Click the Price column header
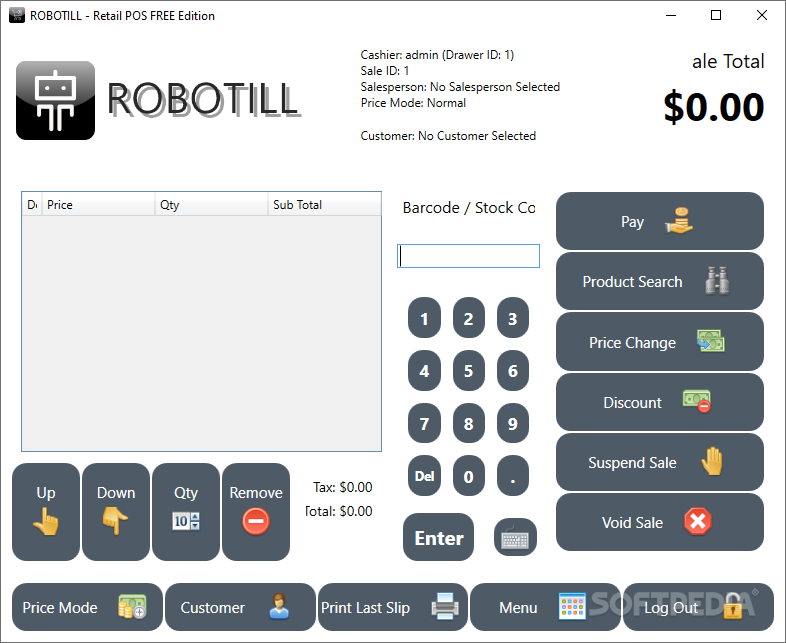 pos(98,204)
